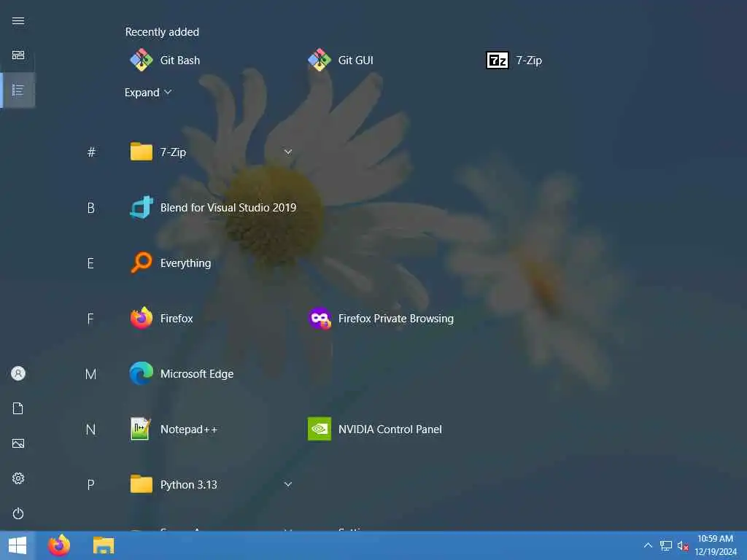Open Firefox Private Browsing

click(x=381, y=318)
